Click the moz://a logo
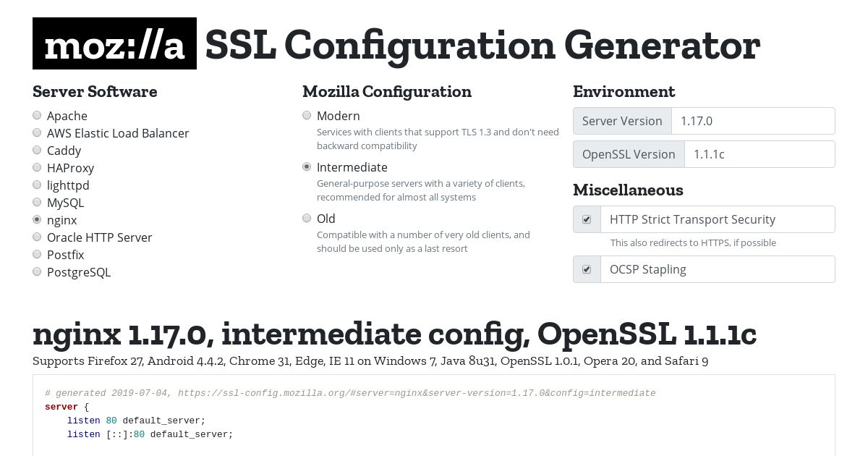Viewport: 868px width, 456px height. pyautogui.click(x=114, y=43)
